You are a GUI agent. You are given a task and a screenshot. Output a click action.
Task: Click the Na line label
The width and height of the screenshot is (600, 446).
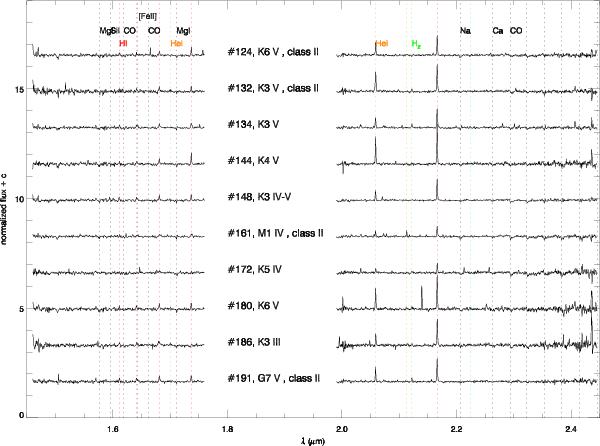click(x=465, y=31)
